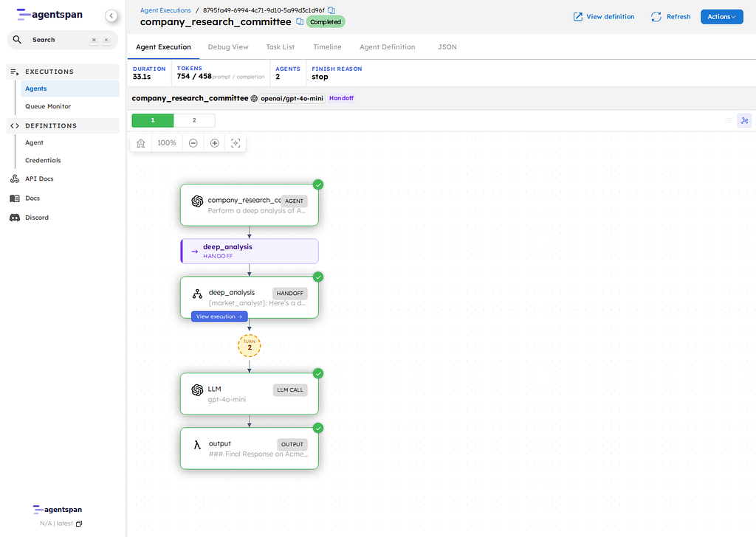Fit the graph to the screen

coord(236,143)
